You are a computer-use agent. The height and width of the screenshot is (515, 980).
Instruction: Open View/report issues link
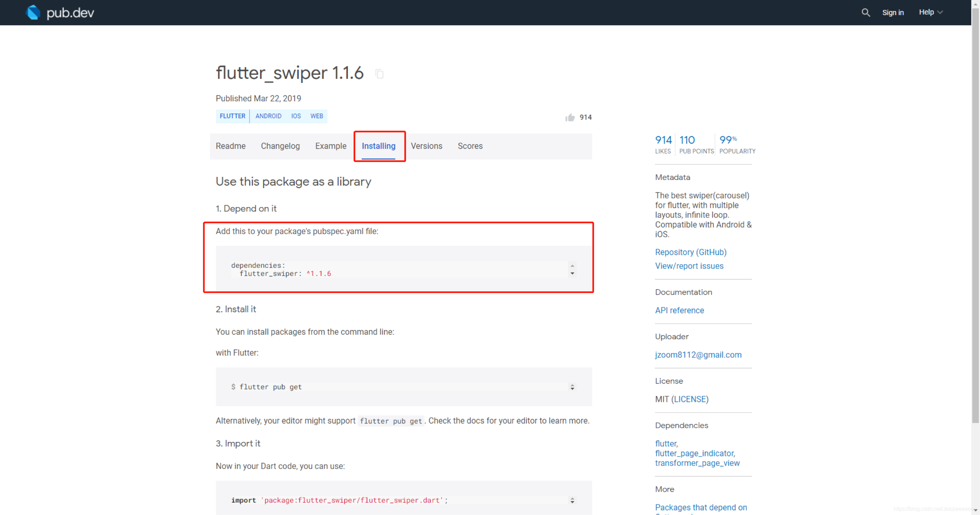689,266
